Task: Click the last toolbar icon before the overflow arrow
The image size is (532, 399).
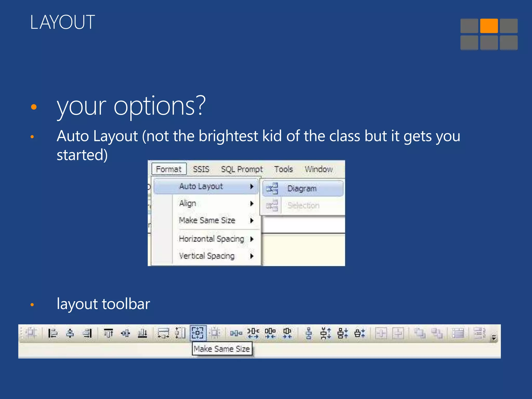Action: (x=479, y=333)
